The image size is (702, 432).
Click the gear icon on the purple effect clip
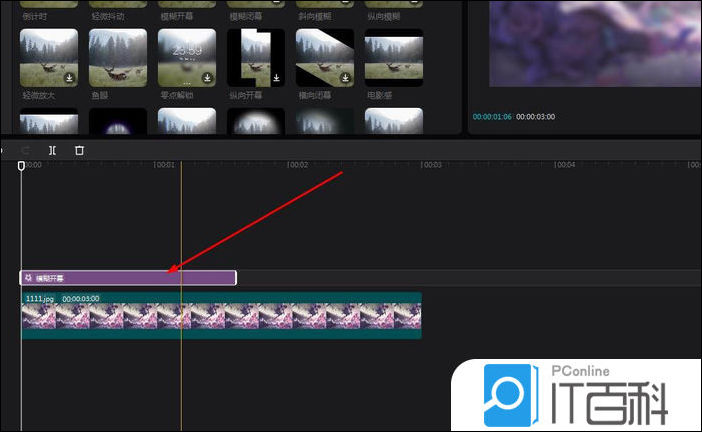[29, 278]
